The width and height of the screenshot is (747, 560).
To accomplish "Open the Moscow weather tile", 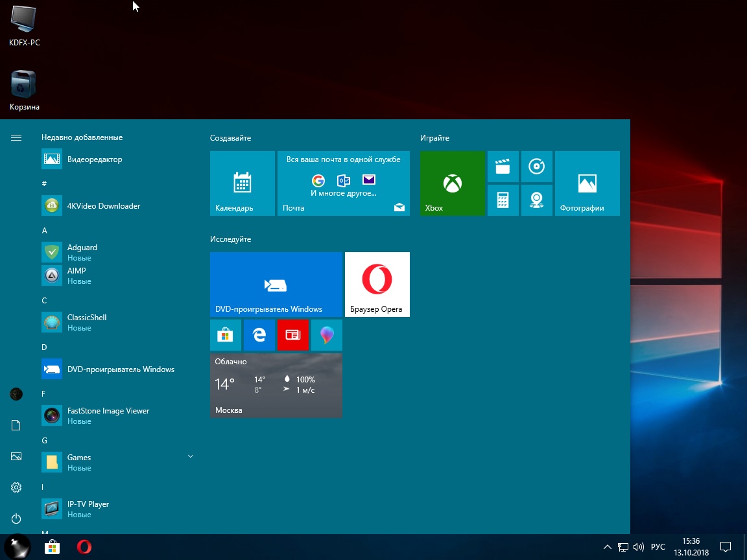I will pyautogui.click(x=276, y=386).
